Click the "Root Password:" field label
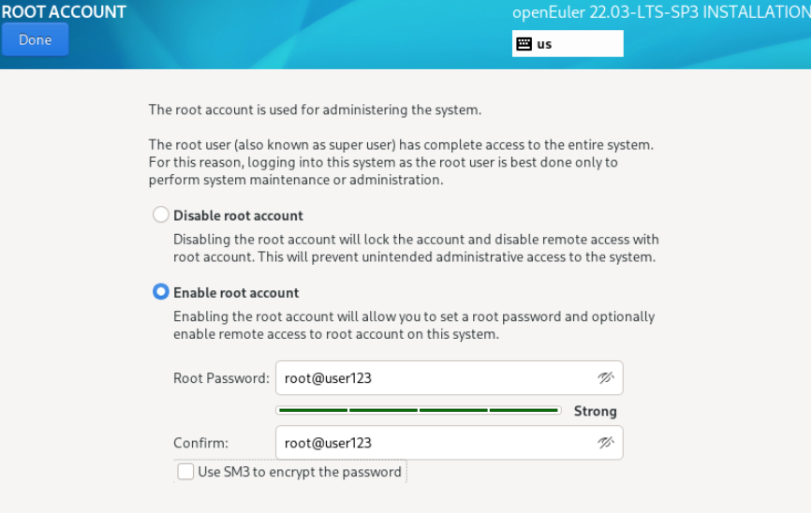812x513 pixels. click(x=221, y=378)
